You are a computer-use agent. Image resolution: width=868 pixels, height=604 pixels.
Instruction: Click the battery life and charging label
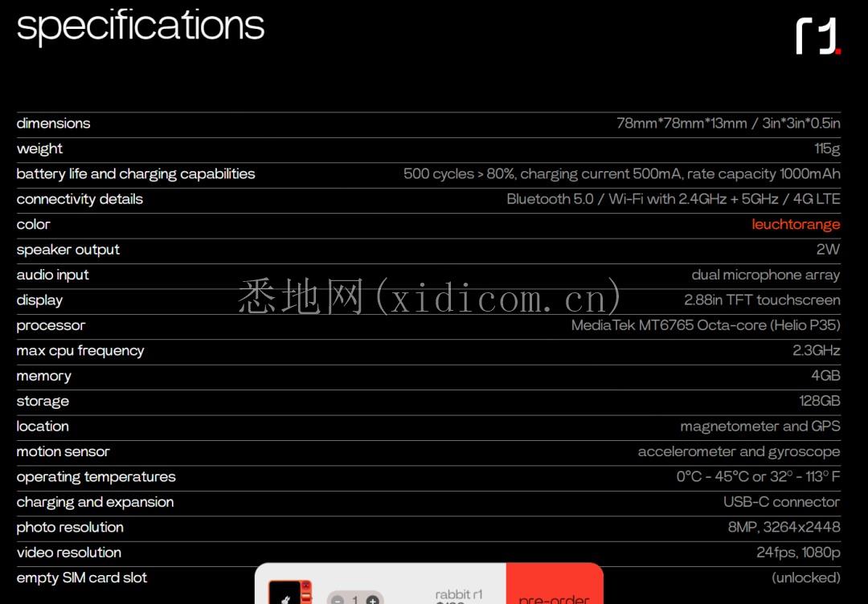coord(136,174)
